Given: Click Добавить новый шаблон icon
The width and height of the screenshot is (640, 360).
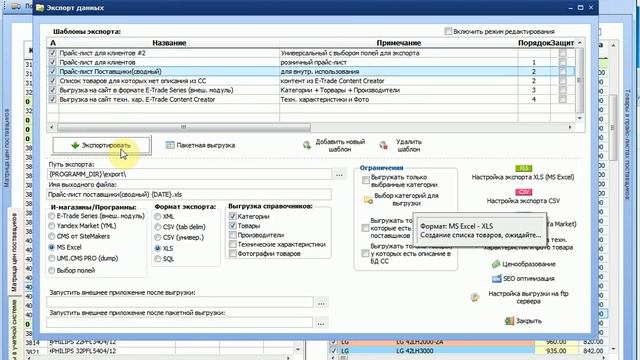Looking at the screenshot, I should coord(307,145).
